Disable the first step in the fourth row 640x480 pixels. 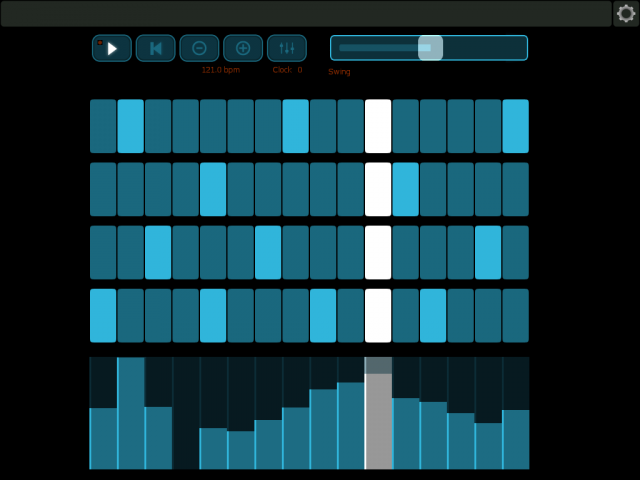[103, 316]
